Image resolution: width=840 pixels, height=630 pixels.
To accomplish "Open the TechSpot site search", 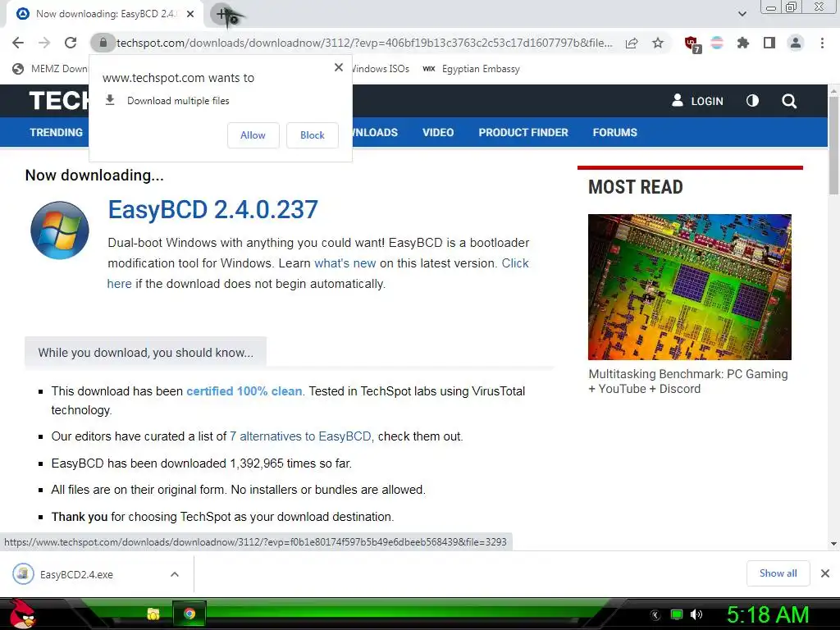I will tap(789, 101).
